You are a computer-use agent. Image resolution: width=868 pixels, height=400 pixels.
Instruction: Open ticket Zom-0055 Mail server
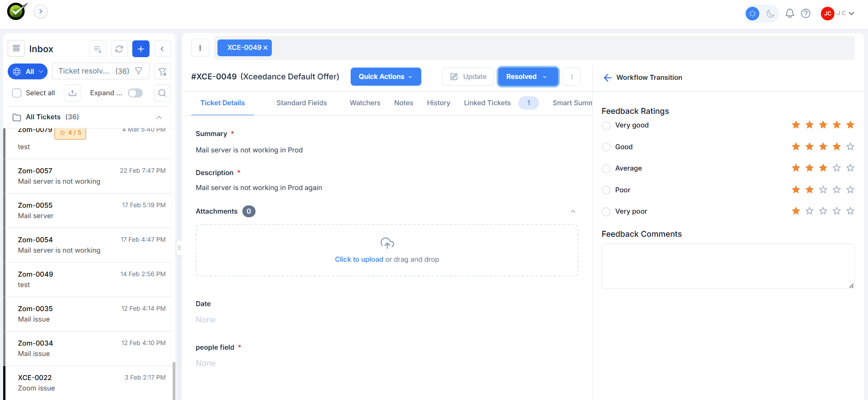pos(89,210)
